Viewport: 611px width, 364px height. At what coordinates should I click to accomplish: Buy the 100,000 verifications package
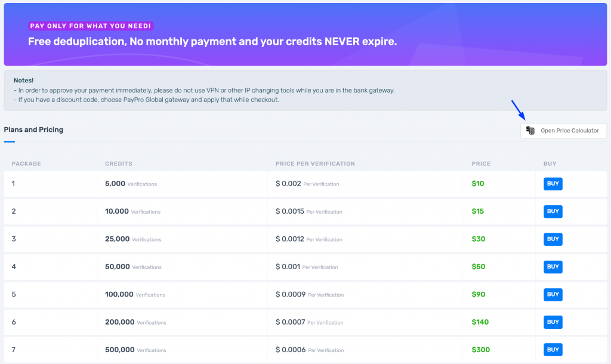coord(553,294)
